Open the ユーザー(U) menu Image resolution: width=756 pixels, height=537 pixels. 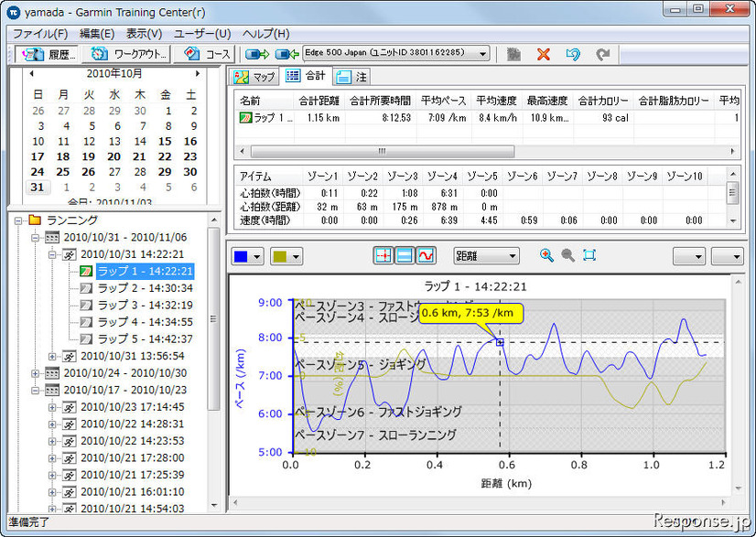(x=202, y=34)
